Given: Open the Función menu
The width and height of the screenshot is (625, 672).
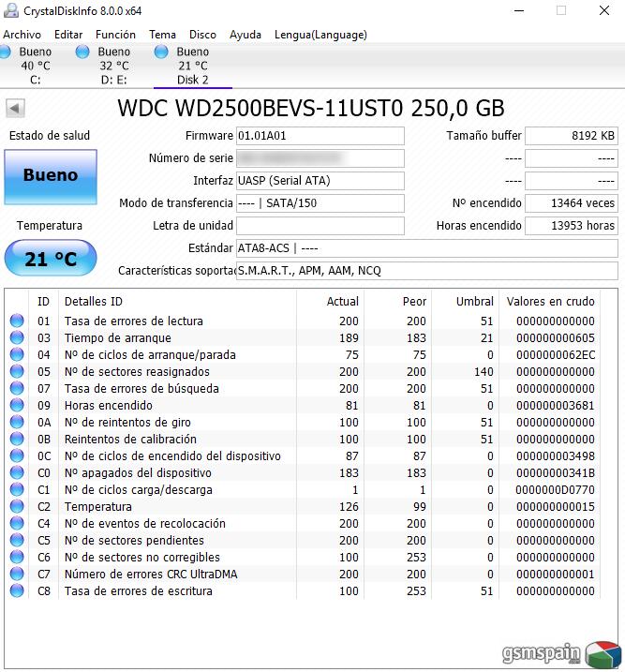Looking at the screenshot, I should coord(115,35).
